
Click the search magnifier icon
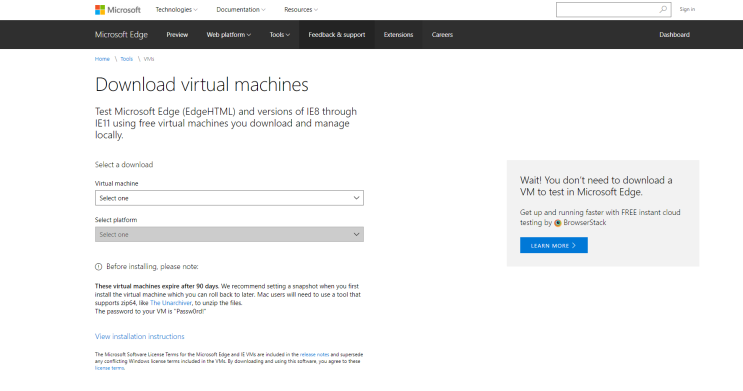(663, 9)
